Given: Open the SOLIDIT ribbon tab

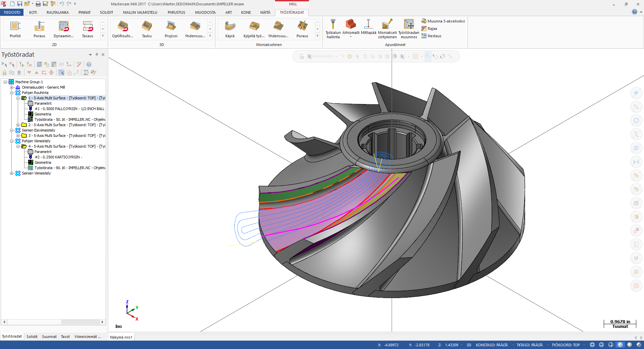Looking at the screenshot, I should (x=106, y=12).
